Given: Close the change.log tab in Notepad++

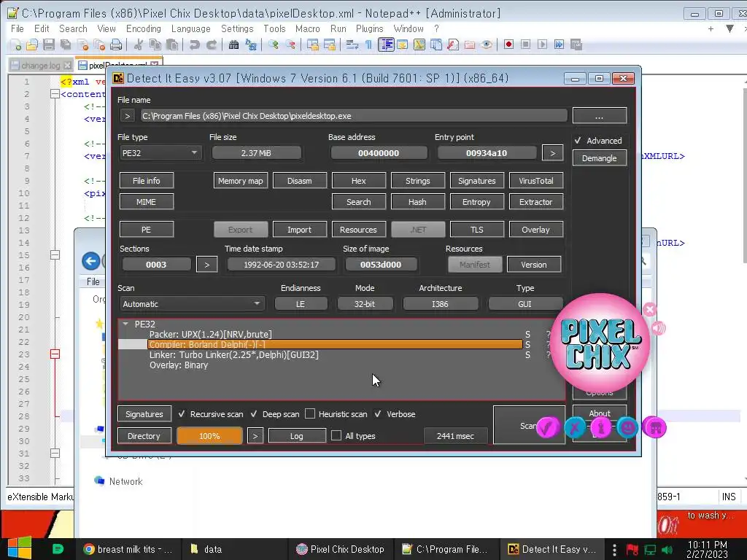Looking at the screenshot, I should [x=67, y=65].
